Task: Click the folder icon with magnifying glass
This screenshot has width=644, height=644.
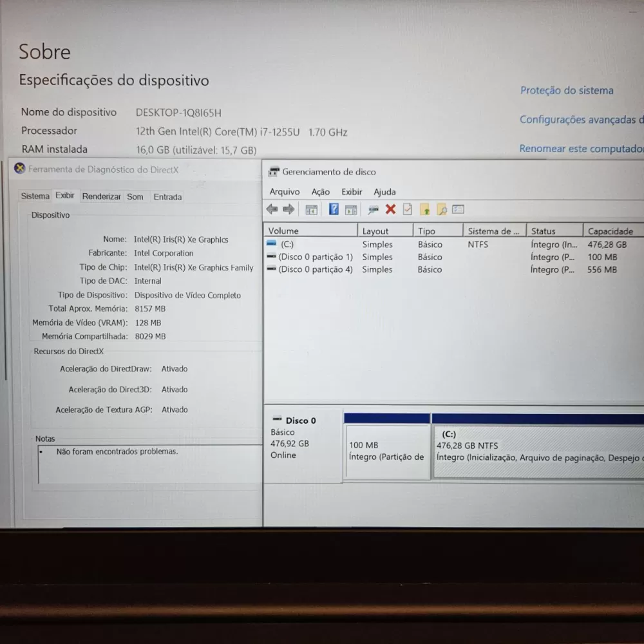Action: (442, 209)
